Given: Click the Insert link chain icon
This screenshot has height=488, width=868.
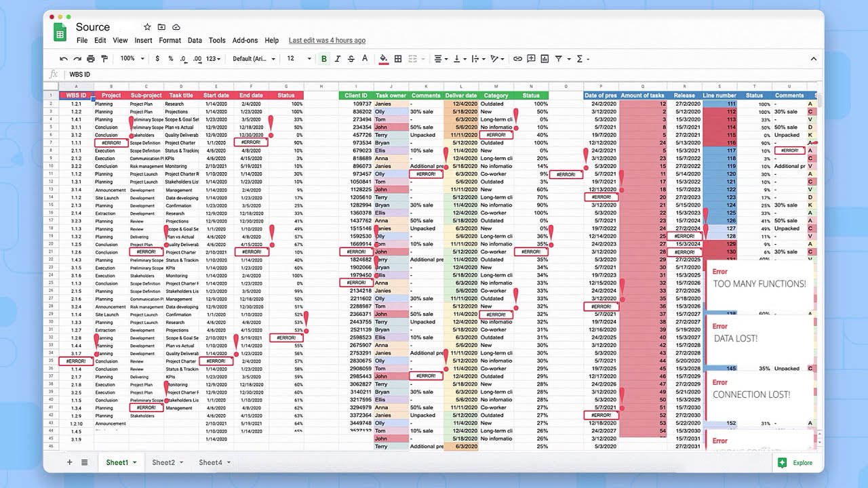Looking at the screenshot, I should coord(517,59).
